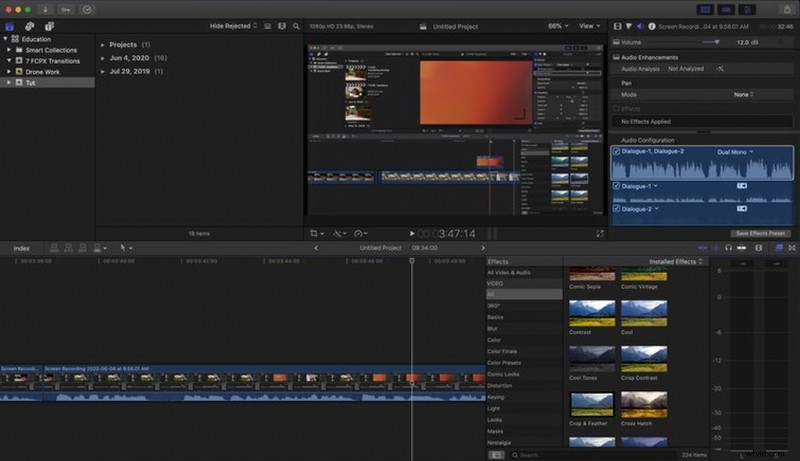Click the Import Media arrow icon

tap(45, 10)
